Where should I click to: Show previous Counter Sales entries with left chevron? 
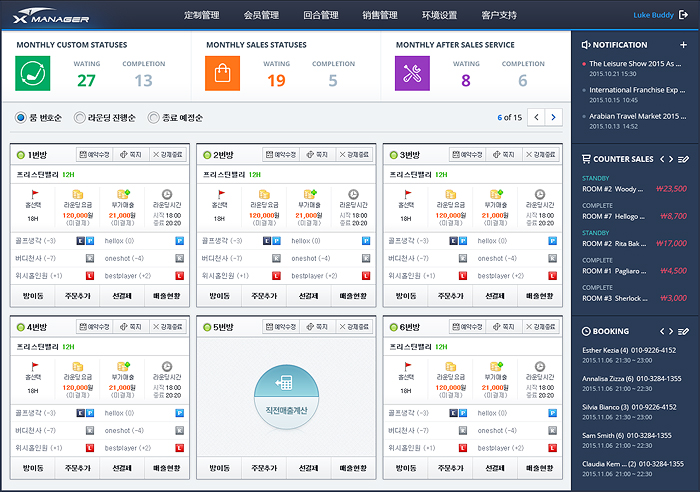point(661,159)
